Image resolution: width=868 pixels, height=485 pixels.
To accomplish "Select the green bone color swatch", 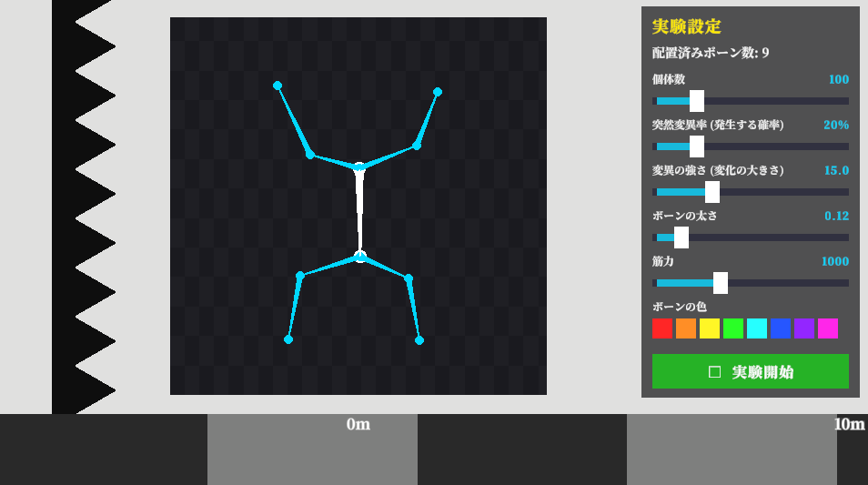I will tap(733, 328).
